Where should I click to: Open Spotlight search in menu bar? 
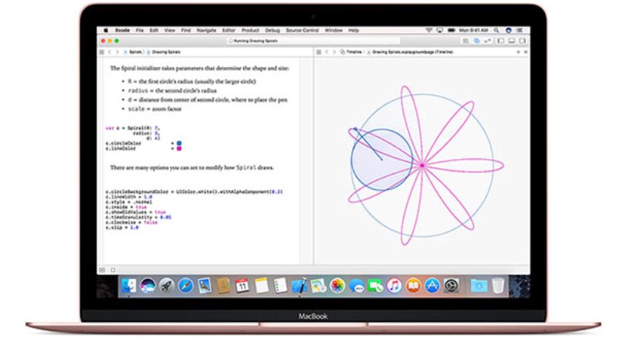497,30
